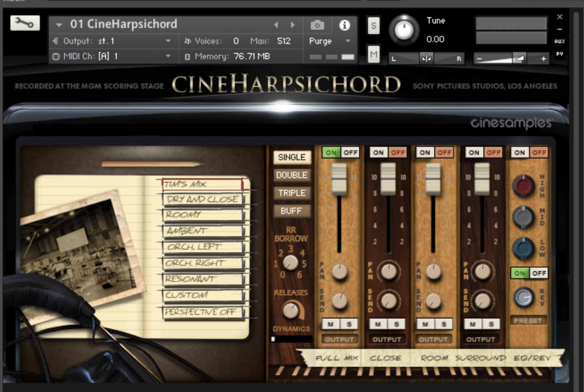Adjust the RR Borrow knob
Viewport: 584px width, 392px height.
[290, 263]
